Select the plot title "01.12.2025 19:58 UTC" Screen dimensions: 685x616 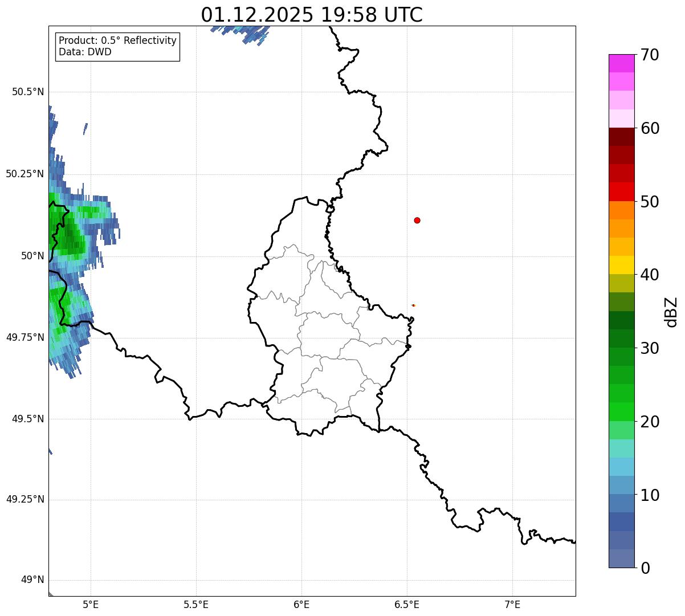(312, 15)
